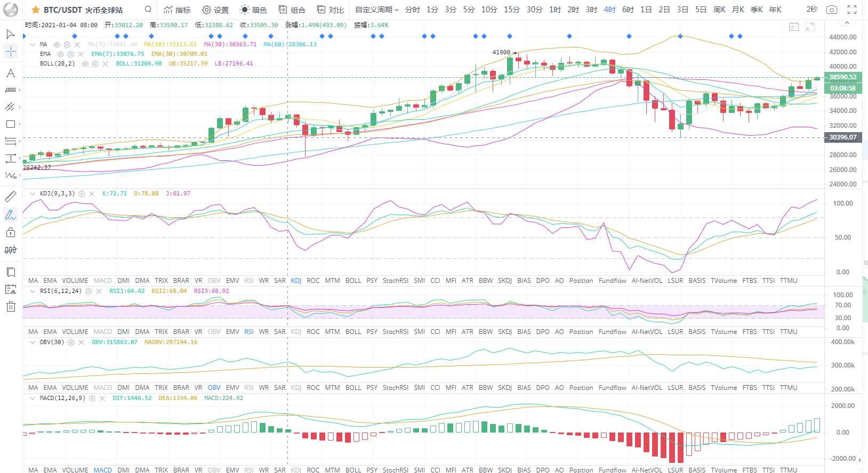Open the search magnifier next to BTC/USDT
Image resolution: width=868 pixels, height=473 pixels.
point(148,10)
